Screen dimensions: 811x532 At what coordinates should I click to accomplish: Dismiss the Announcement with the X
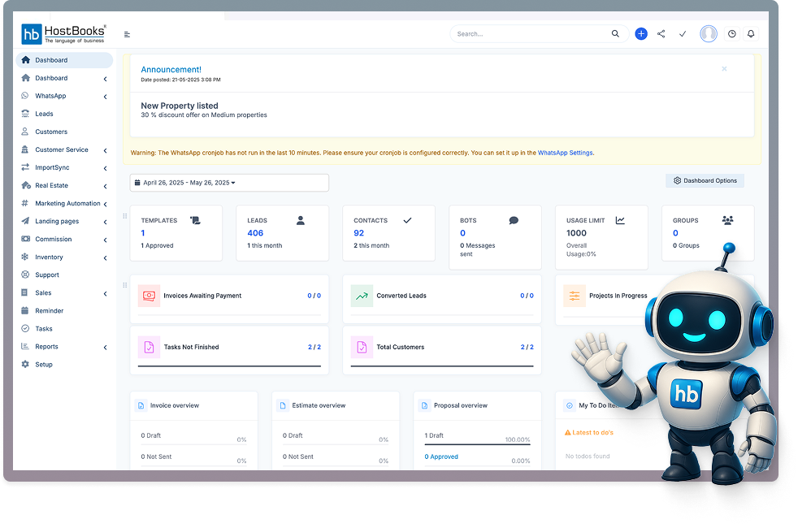724,68
